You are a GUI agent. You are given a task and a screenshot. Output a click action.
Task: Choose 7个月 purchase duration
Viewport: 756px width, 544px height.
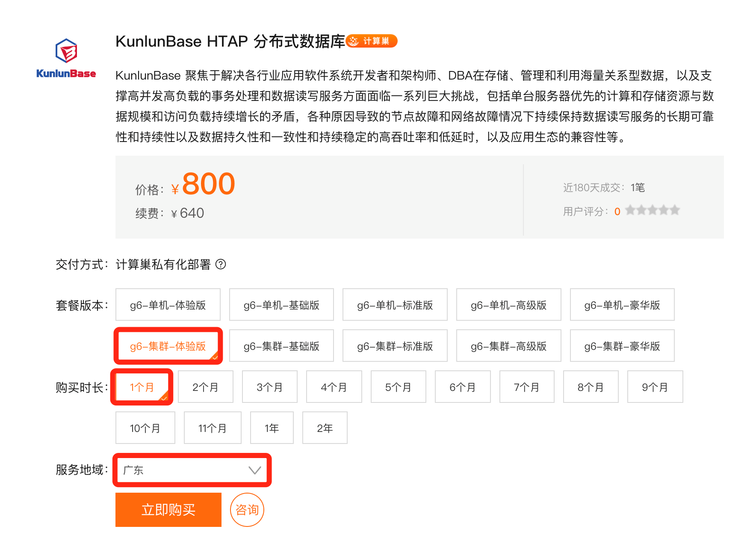click(x=527, y=387)
